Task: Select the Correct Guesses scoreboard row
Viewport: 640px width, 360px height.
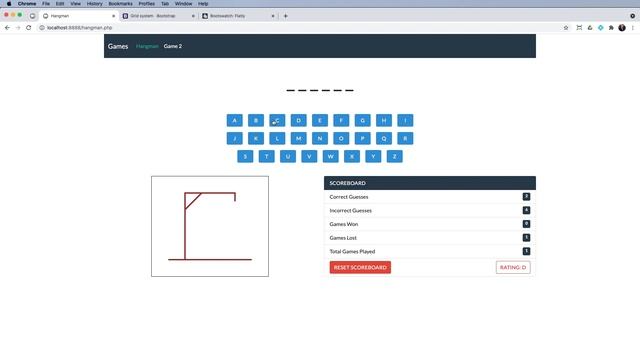Action: point(430,197)
